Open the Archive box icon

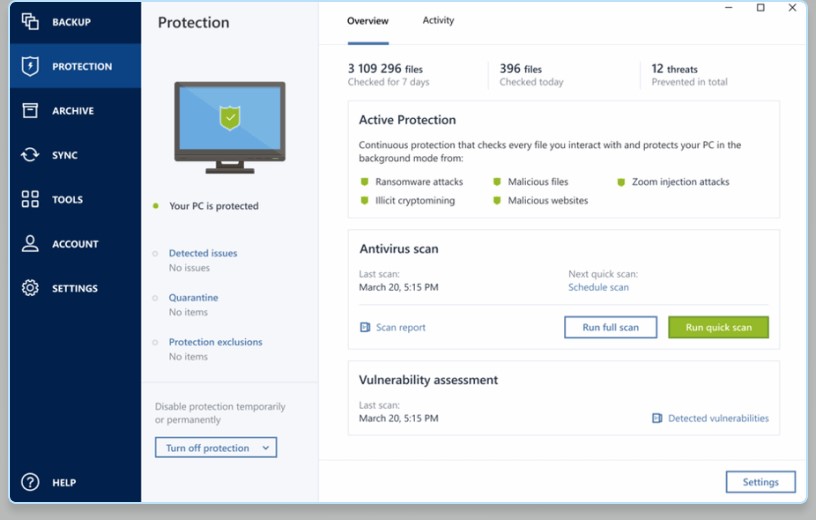coord(30,110)
